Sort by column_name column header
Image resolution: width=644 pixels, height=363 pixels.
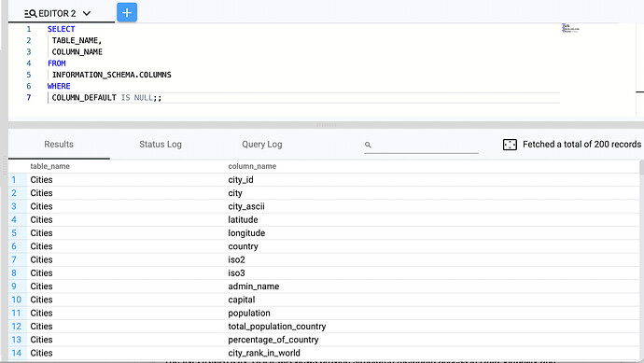(x=252, y=166)
